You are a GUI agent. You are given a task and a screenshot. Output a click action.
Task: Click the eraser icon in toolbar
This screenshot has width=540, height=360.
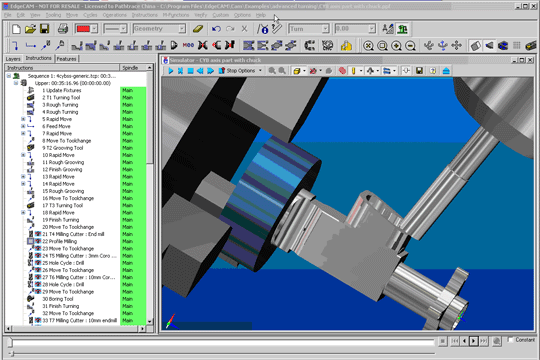[x=198, y=29]
